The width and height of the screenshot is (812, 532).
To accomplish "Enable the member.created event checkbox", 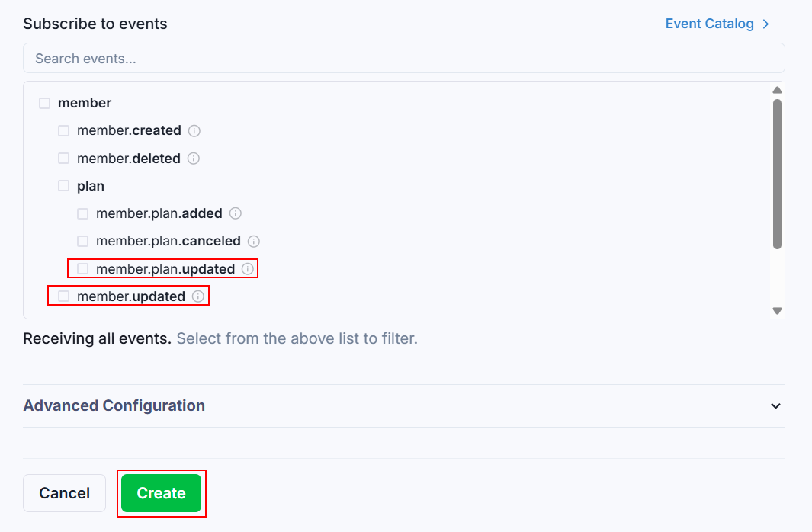I will coord(64,131).
